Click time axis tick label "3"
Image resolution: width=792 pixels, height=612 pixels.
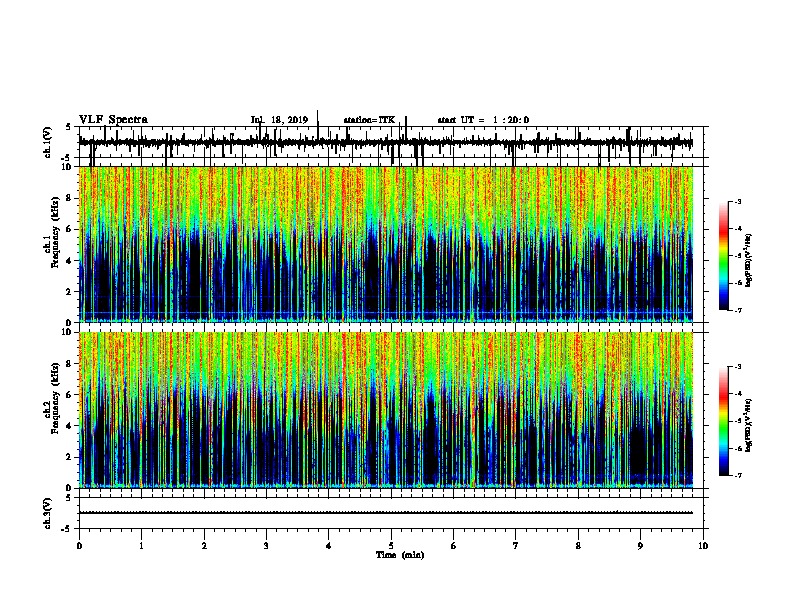coord(266,546)
